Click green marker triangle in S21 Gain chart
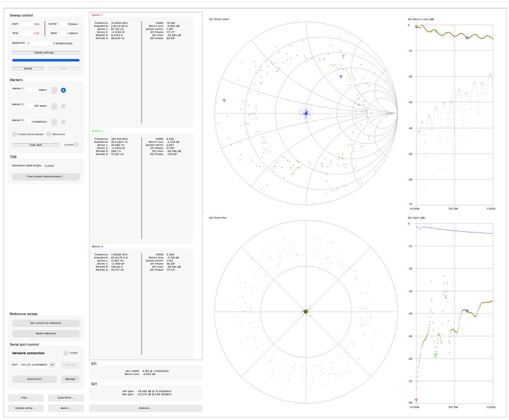This screenshot has height=420, width=509. tap(436, 354)
